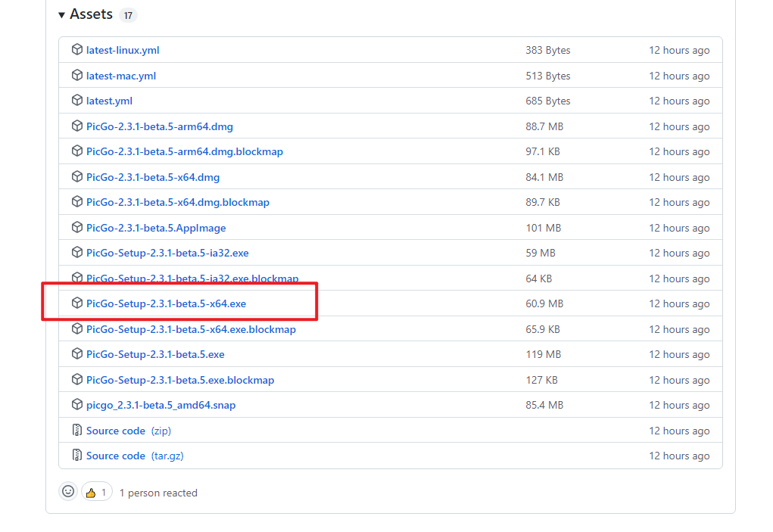Screen dimensions: 773x532
Task: Open the smiley add-reaction button
Action: tap(68, 492)
